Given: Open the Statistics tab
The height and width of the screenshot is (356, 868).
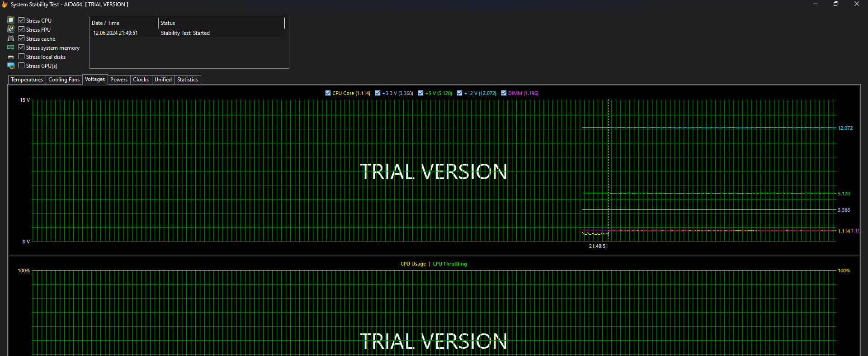Looking at the screenshot, I should pyautogui.click(x=187, y=80).
